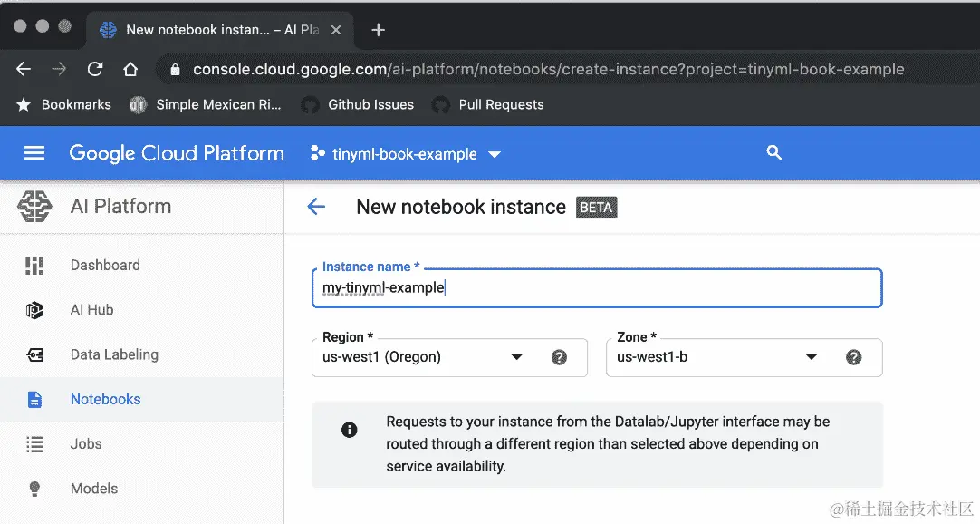This screenshot has height=524, width=980.
Task: Expand the Region dropdown
Action: coord(516,357)
